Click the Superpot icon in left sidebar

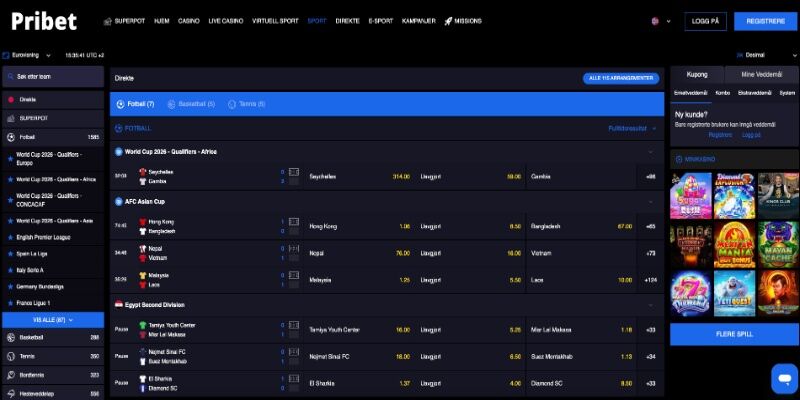(10, 118)
